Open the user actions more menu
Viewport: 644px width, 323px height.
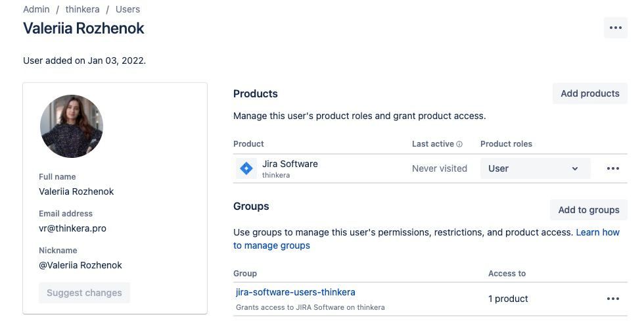coord(615,28)
